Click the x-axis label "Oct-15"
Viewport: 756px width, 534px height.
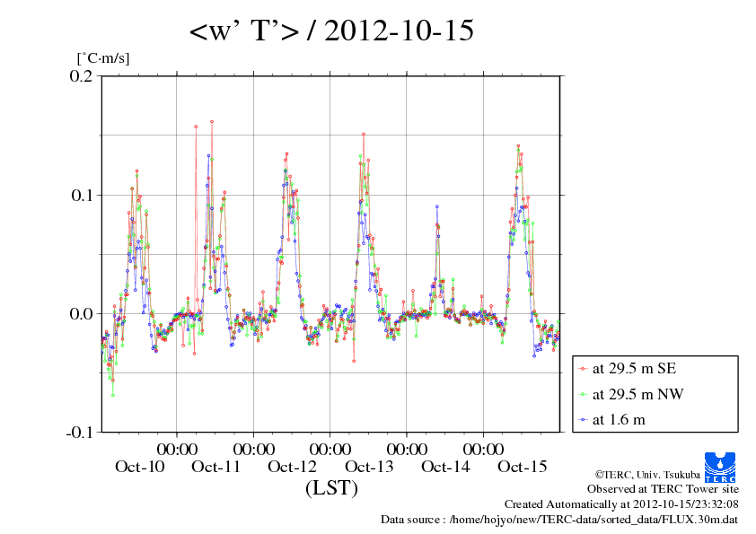click(x=523, y=467)
